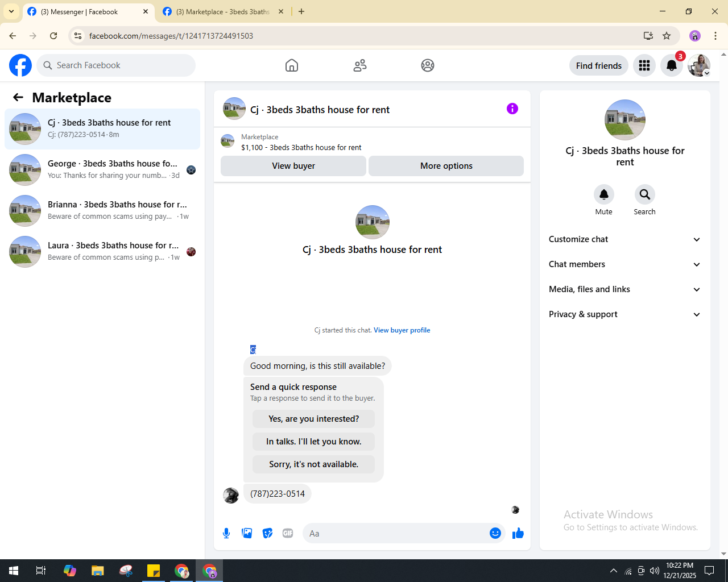This screenshot has height=582, width=728.
Task: Mute this conversation with bell icon
Action: (604, 194)
